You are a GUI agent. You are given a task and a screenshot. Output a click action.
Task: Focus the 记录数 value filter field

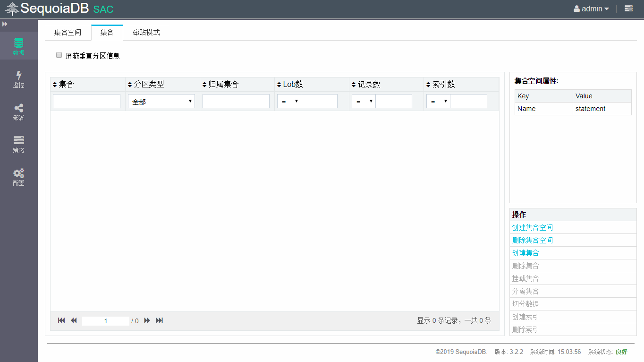tap(394, 101)
